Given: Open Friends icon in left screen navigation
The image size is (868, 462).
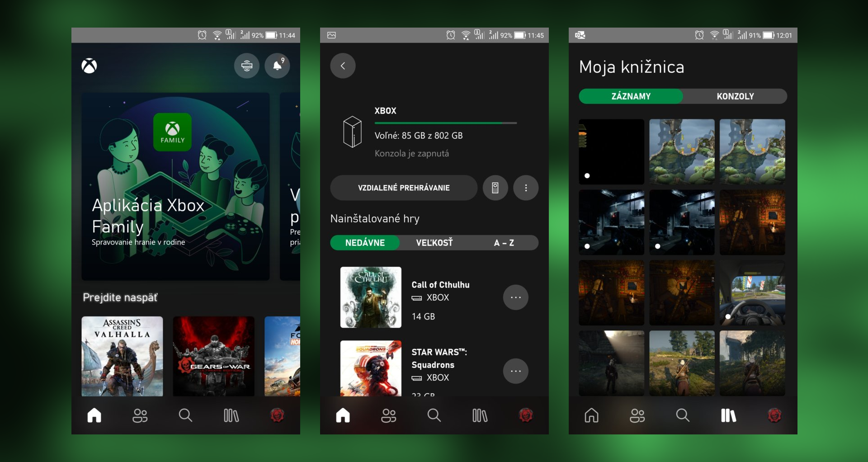Looking at the screenshot, I should 140,415.
